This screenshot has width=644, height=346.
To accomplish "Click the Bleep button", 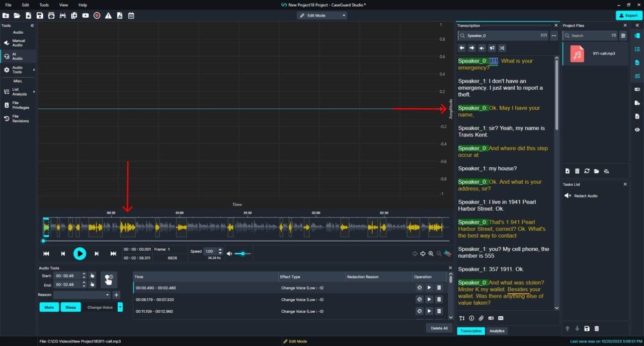I will pyautogui.click(x=70, y=307).
